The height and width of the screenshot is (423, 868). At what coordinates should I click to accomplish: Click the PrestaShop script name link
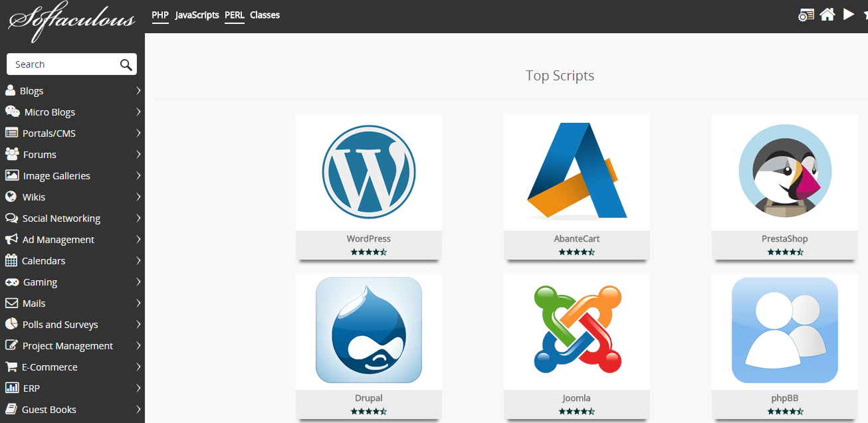[785, 238]
